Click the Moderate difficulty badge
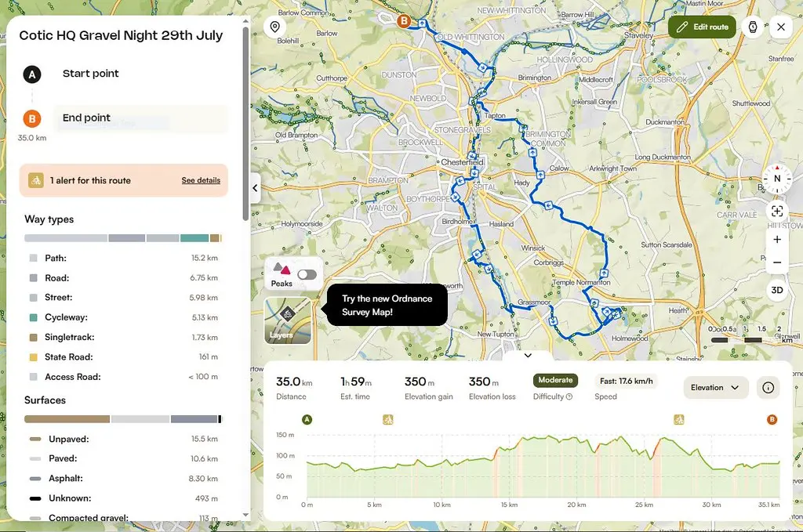The image size is (803, 532). [x=555, y=380]
